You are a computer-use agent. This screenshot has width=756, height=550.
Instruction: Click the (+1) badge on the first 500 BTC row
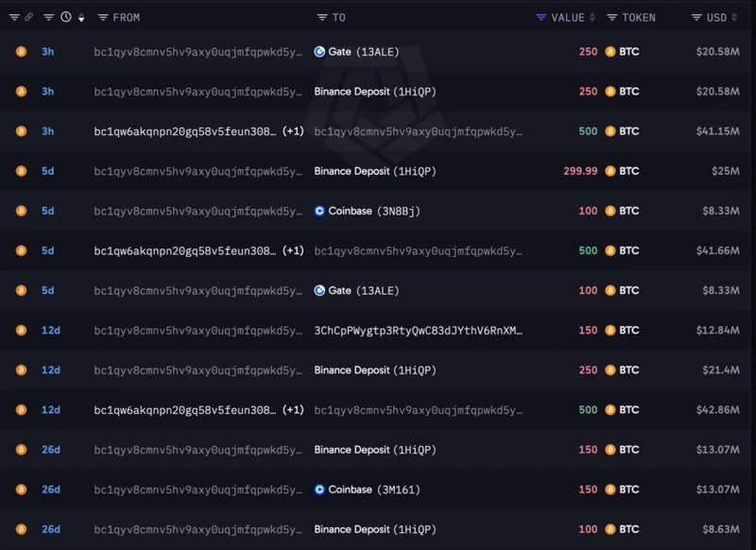(x=293, y=131)
